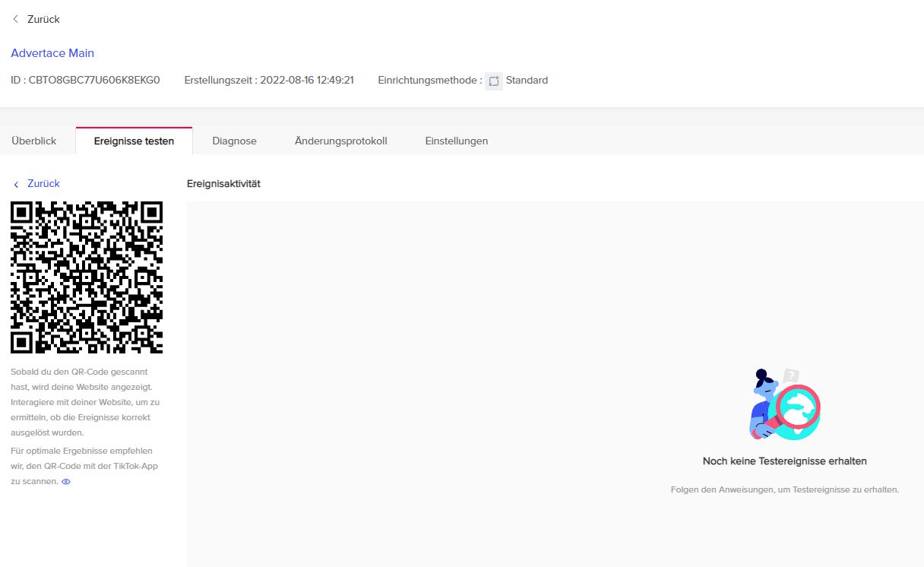Click the Erstellungszeit 2022-08-16 12:49:21 text

269,80
